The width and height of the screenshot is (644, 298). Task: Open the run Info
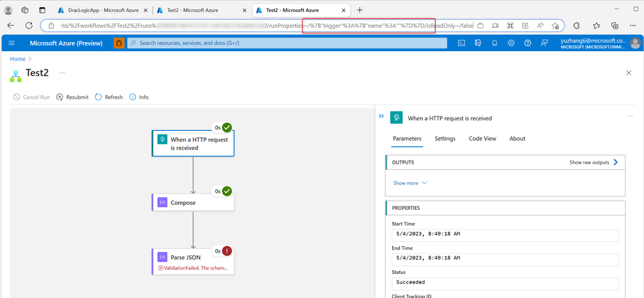coord(139,97)
